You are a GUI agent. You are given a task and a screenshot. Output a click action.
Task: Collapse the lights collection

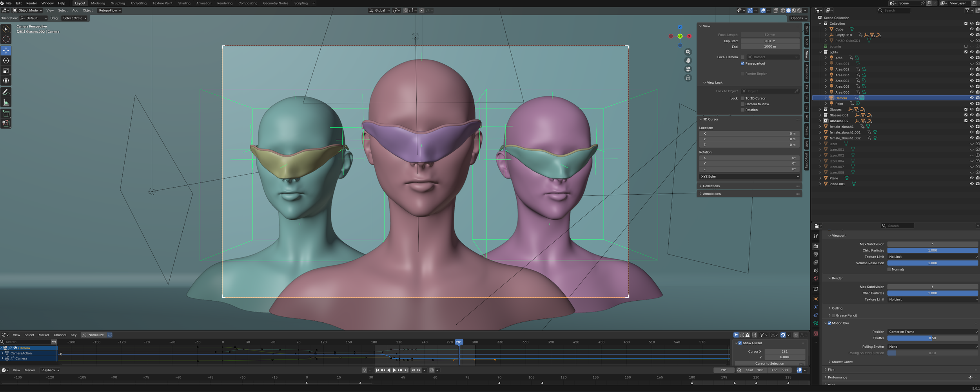tap(820, 52)
